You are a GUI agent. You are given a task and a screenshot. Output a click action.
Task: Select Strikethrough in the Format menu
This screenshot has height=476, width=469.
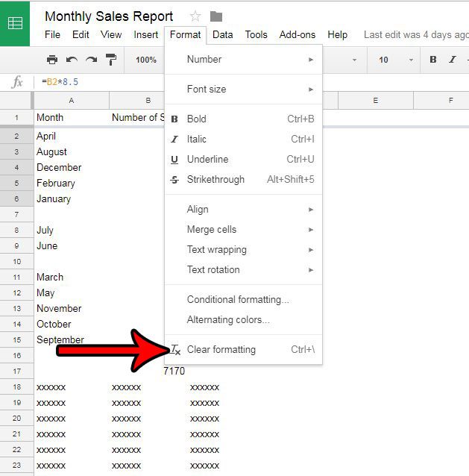(215, 179)
